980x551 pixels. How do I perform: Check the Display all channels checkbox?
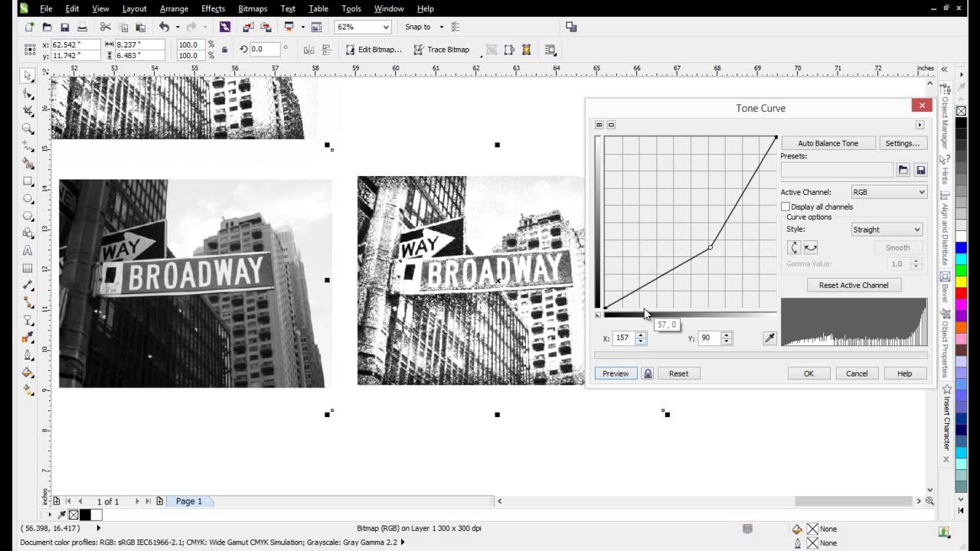click(x=786, y=207)
